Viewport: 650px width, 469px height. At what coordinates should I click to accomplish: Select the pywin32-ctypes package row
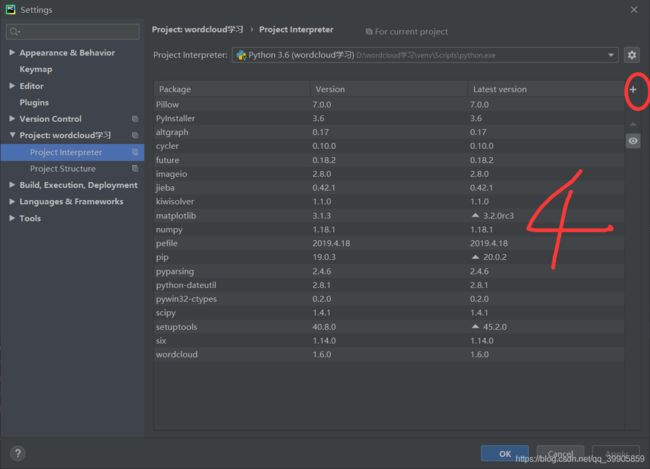click(389, 299)
